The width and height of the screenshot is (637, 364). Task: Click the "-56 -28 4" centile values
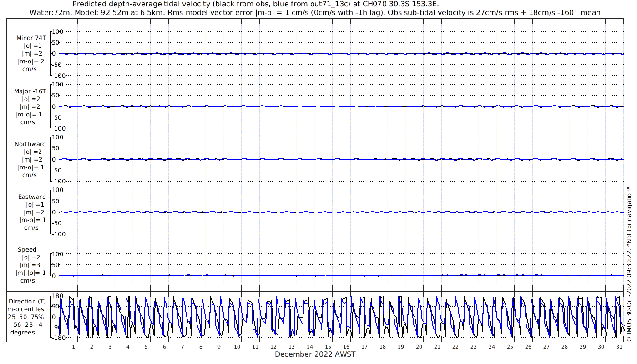27,325
